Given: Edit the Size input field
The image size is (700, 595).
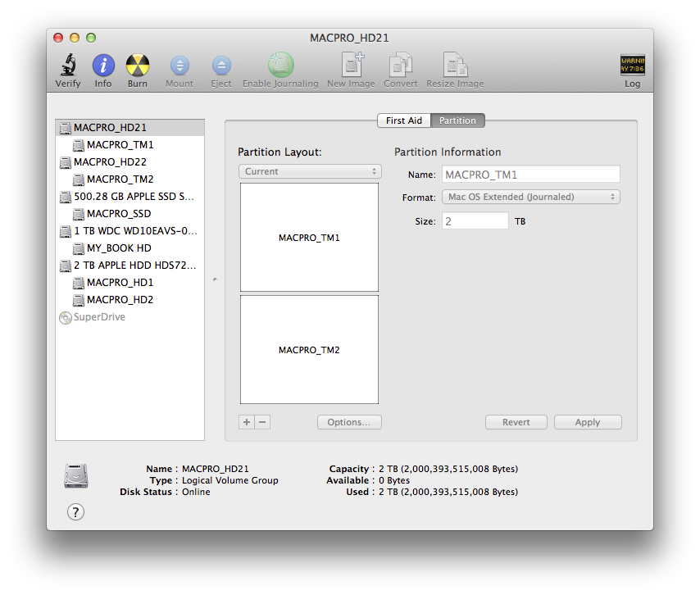Looking at the screenshot, I should pyautogui.click(x=475, y=220).
